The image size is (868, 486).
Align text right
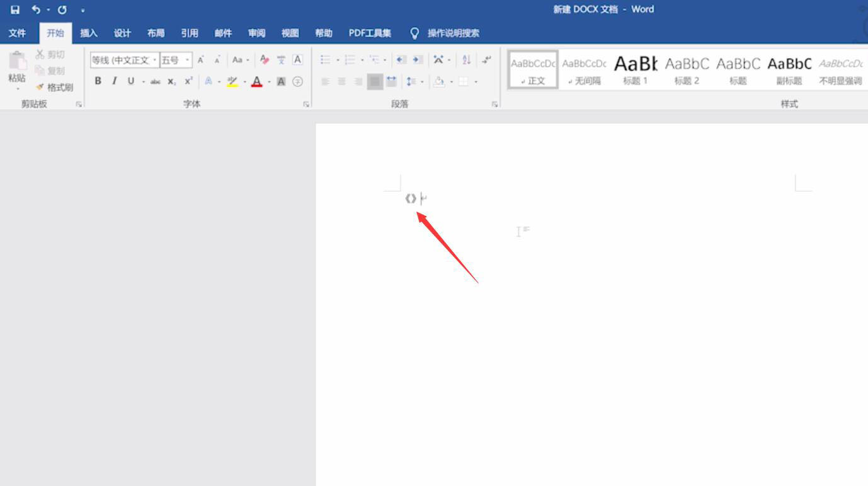[358, 81]
